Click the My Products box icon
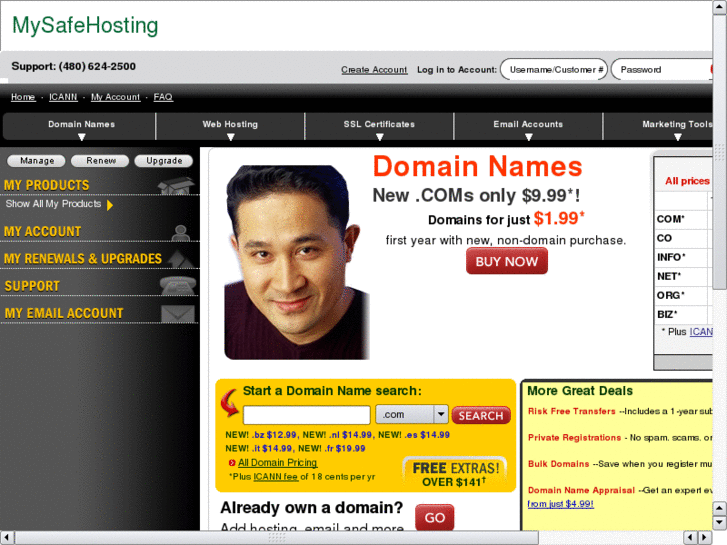The width and height of the screenshot is (727, 545). 176,186
